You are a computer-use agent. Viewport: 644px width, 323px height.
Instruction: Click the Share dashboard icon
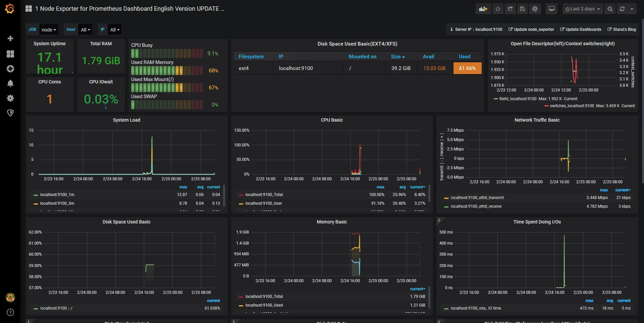pos(510,9)
